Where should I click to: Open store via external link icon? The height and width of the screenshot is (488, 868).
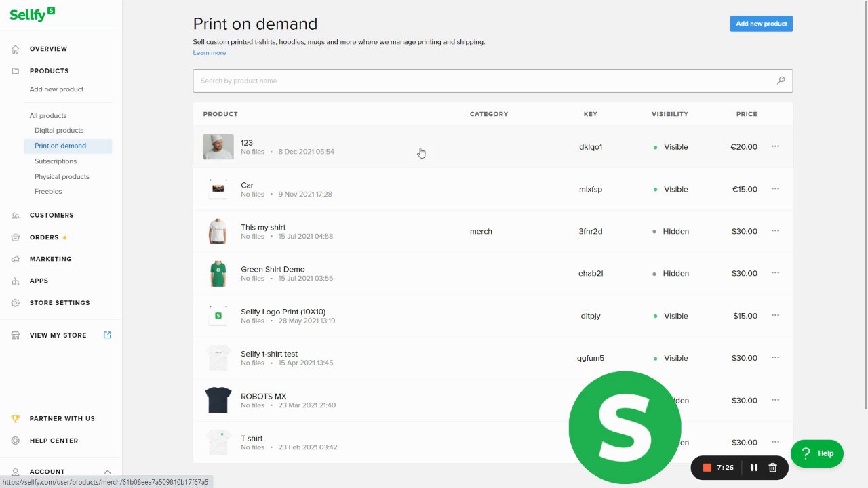coord(107,335)
